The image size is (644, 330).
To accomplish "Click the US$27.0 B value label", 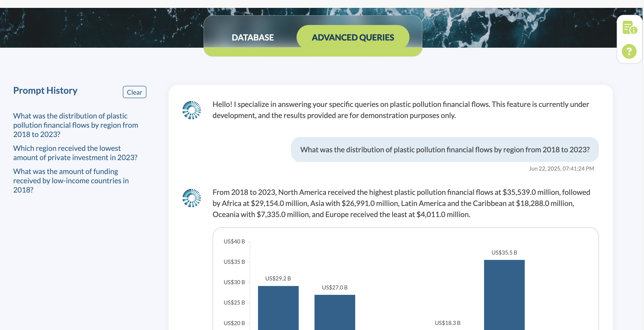I will 335,287.
